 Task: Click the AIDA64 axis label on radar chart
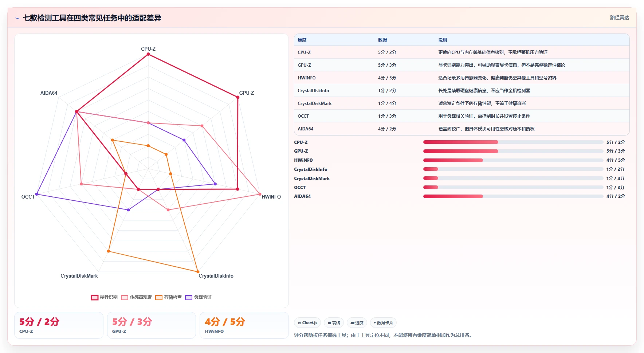[x=49, y=93]
